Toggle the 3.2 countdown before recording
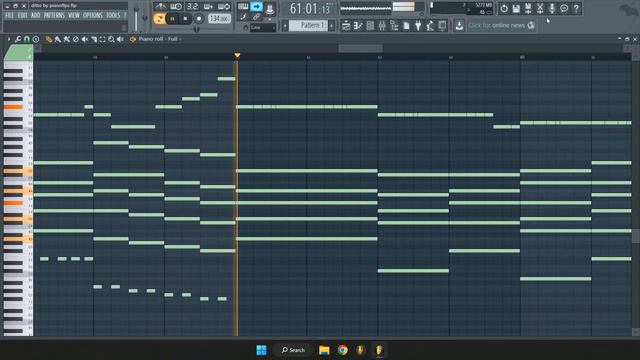Viewport: 640px width, 360px height. pyautogui.click(x=192, y=7)
